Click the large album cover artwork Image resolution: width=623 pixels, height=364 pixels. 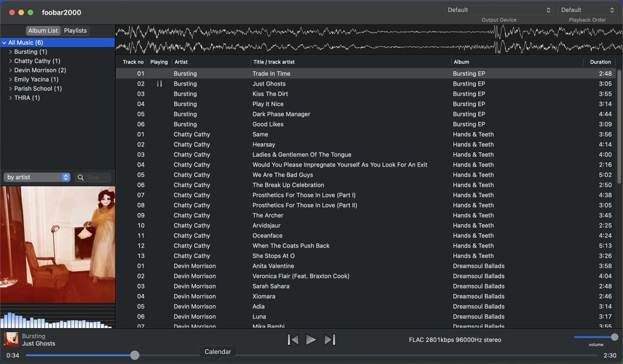58,245
